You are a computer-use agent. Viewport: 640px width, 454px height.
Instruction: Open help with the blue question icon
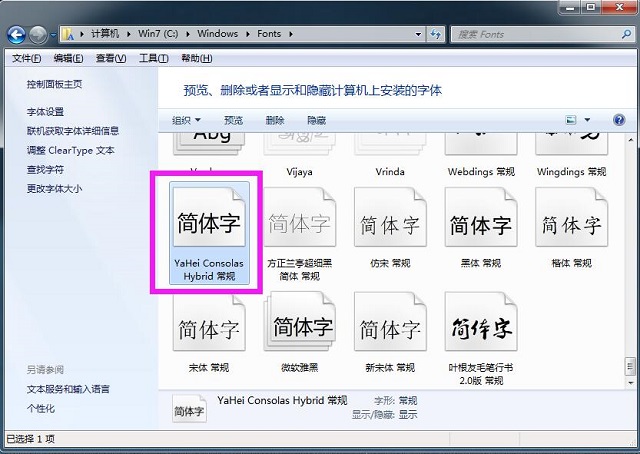(x=619, y=120)
